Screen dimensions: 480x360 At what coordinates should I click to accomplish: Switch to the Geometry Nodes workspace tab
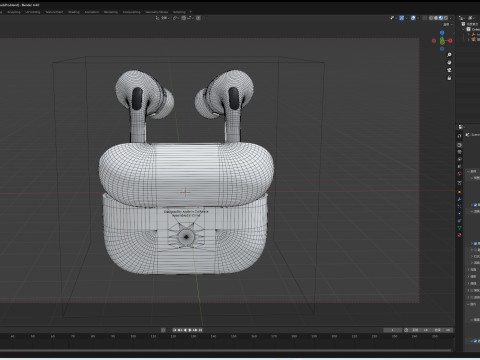[156, 12]
